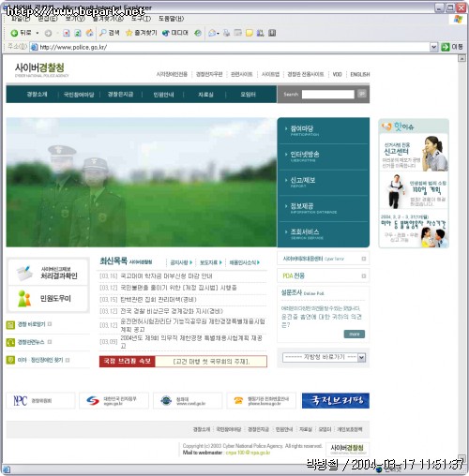This screenshot has height=476, width=469.
Task: Open the 즐겨찾기 favorites pane
Action: click(142, 33)
